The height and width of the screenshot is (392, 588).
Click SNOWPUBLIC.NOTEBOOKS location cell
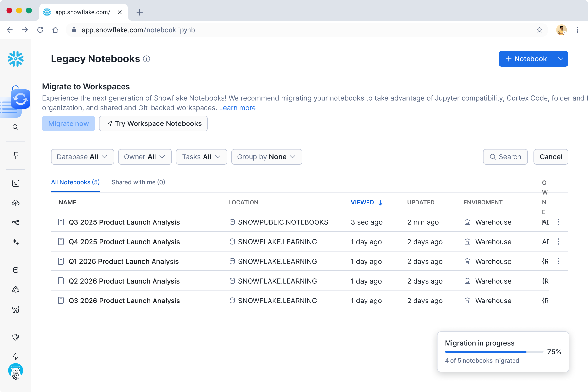tap(279, 222)
